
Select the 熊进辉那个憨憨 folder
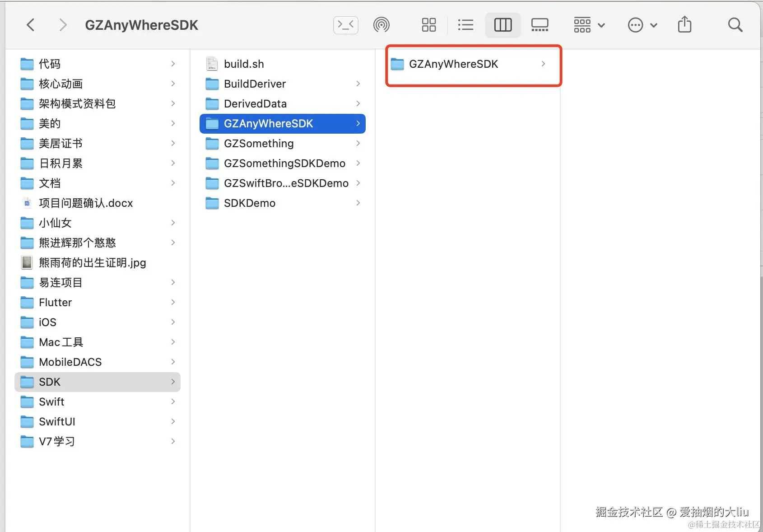pos(98,243)
